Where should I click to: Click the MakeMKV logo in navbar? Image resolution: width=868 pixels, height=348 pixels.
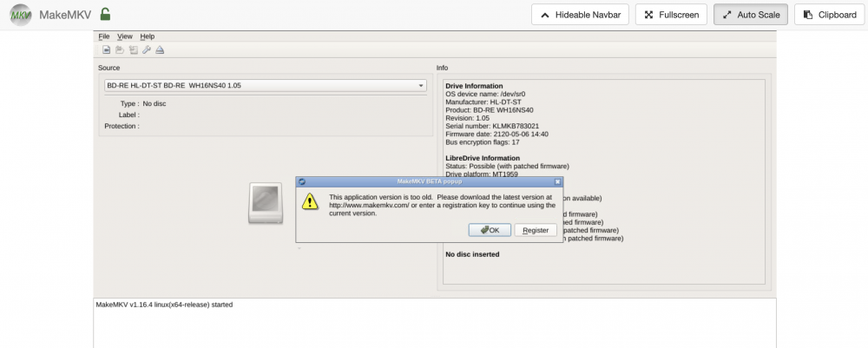point(21,15)
